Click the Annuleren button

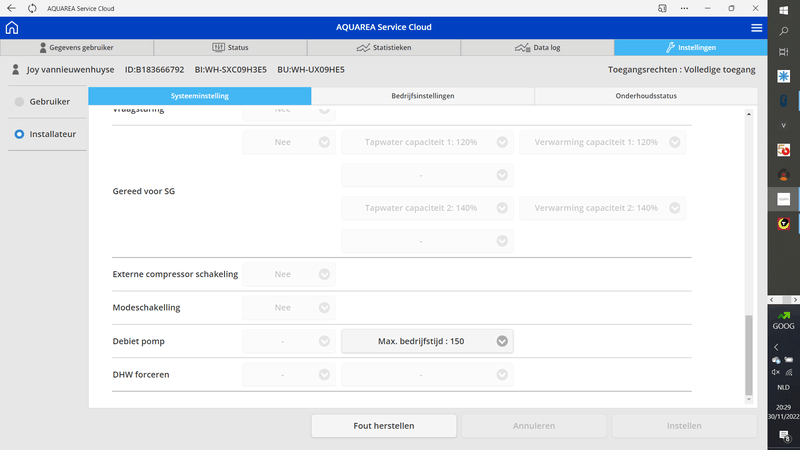(x=534, y=426)
